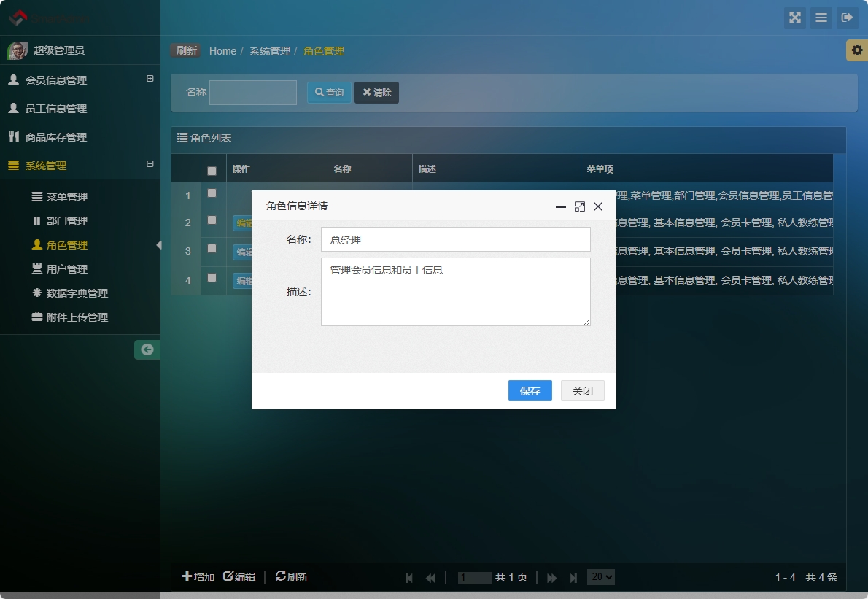Toggle fullscreen using the expand icon top right

(x=795, y=18)
